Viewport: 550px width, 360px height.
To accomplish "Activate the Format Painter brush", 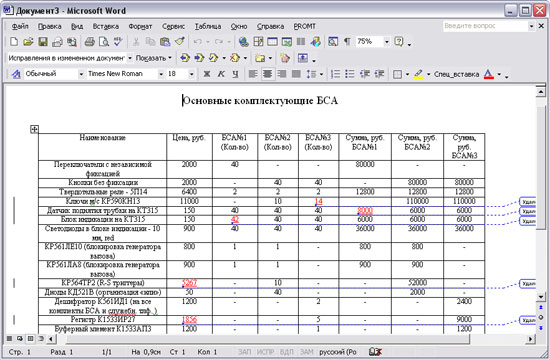I will [180, 42].
